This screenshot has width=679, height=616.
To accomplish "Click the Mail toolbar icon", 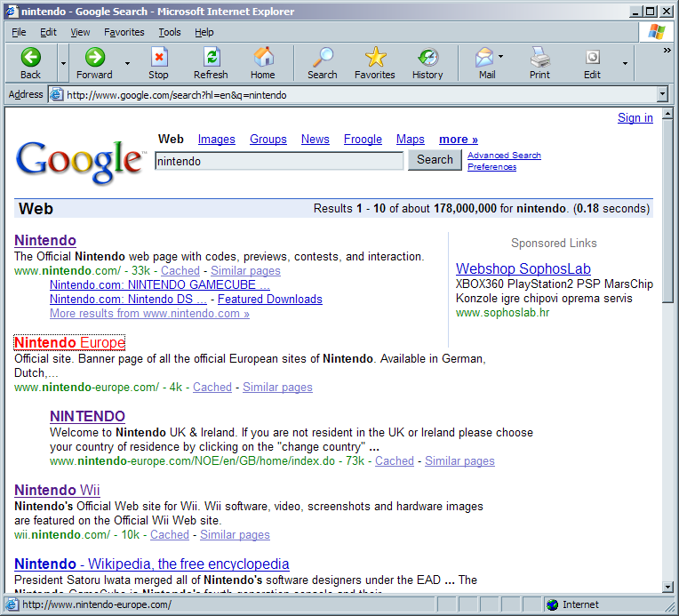I will coord(484,57).
